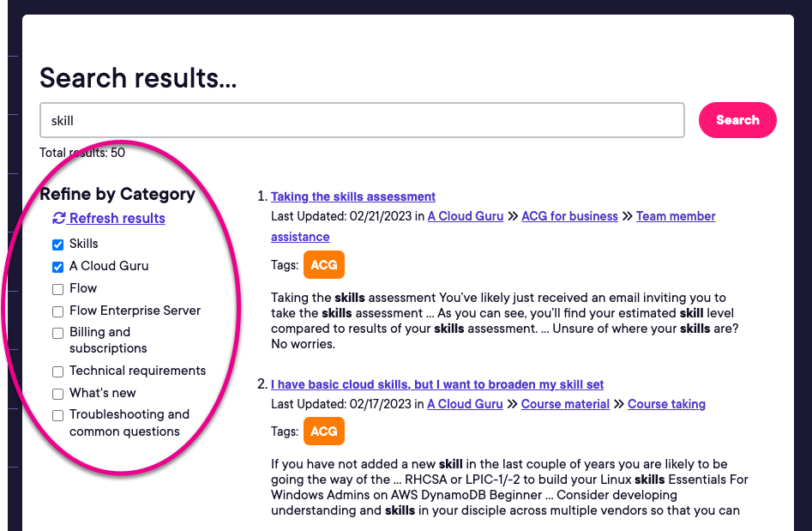812x531 pixels.
Task: Enable Troubleshooting and common questions filter
Action: (x=57, y=414)
